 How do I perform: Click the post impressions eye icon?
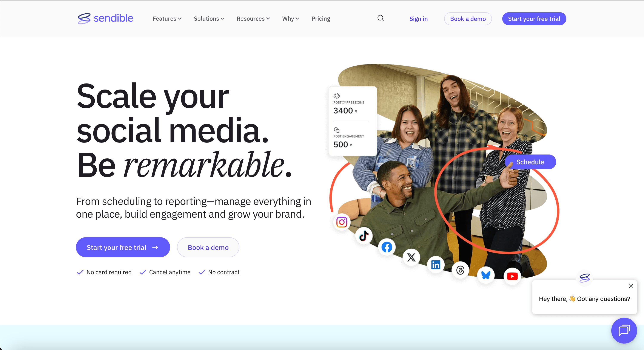pos(336,96)
